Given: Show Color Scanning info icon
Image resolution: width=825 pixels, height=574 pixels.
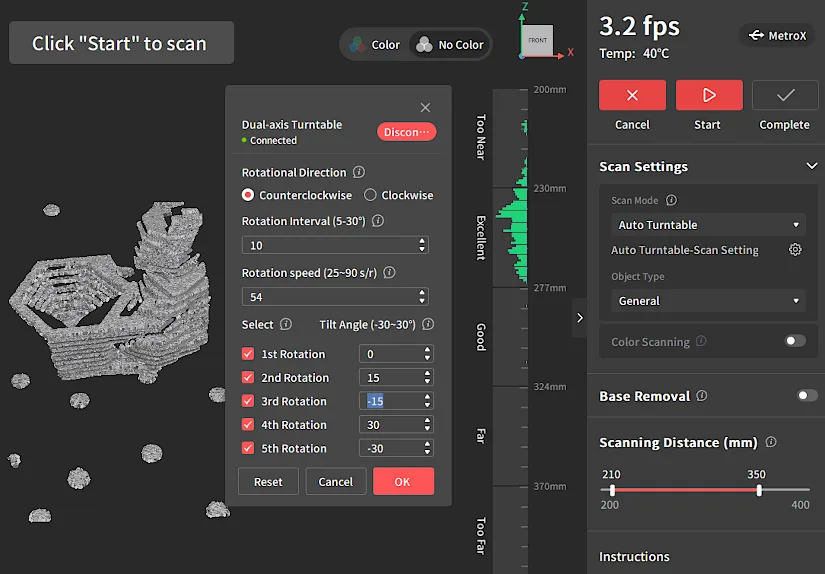Looking at the screenshot, I should pyautogui.click(x=701, y=341).
